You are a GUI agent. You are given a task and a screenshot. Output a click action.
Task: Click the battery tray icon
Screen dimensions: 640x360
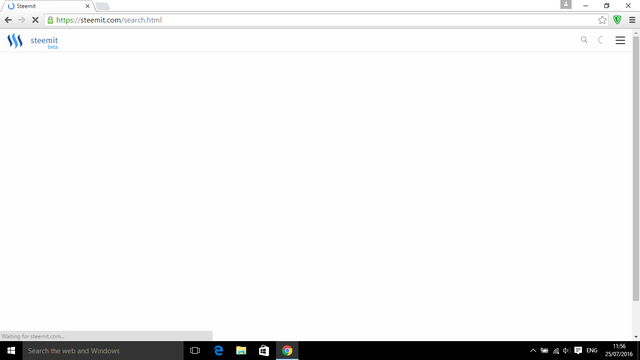coord(544,351)
